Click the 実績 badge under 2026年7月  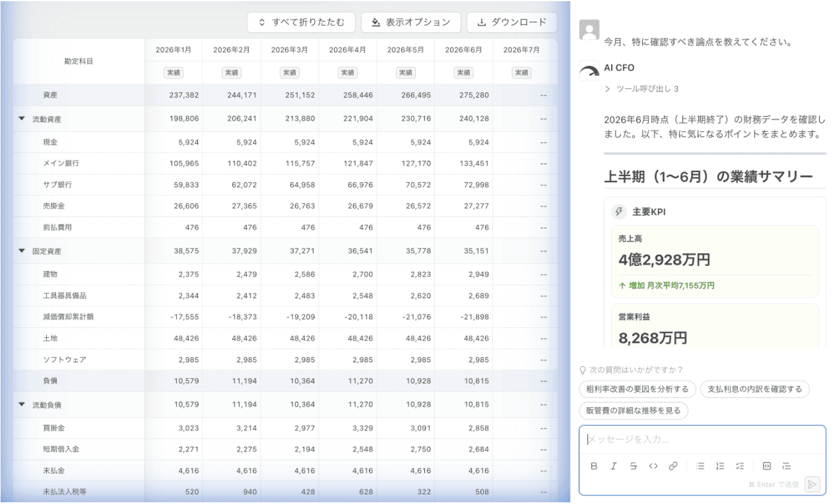(521, 73)
